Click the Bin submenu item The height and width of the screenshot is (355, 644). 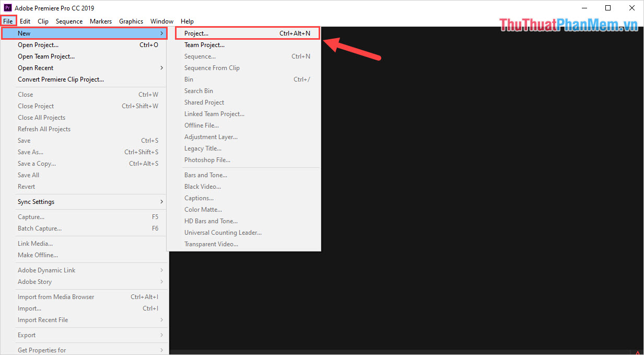243,79
